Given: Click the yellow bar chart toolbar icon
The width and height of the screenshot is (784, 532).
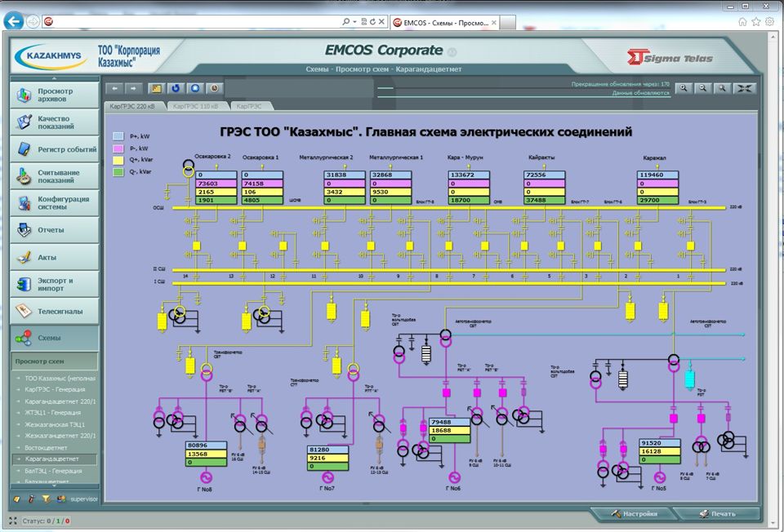Looking at the screenshot, I should point(157,88).
